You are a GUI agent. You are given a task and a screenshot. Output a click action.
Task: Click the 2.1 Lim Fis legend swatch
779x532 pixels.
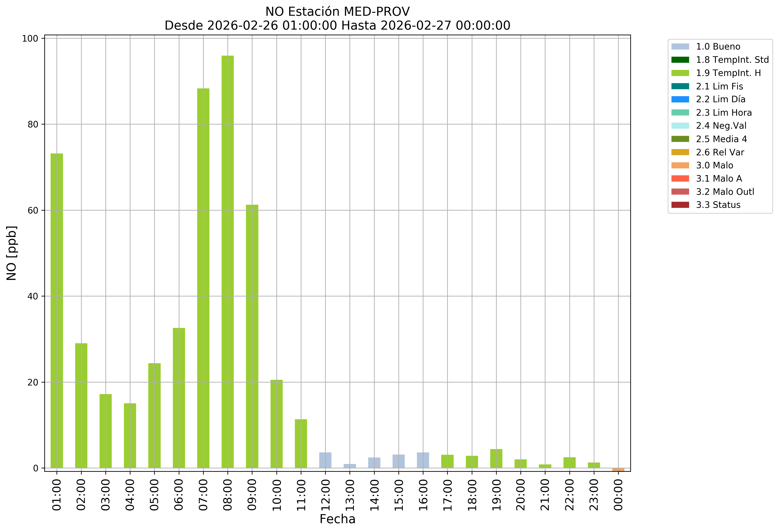(x=680, y=86)
